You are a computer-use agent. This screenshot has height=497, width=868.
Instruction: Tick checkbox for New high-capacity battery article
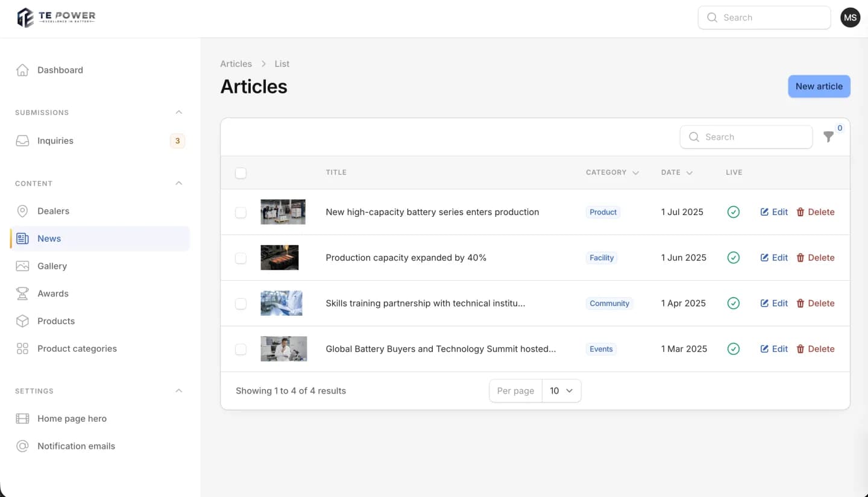click(x=241, y=212)
